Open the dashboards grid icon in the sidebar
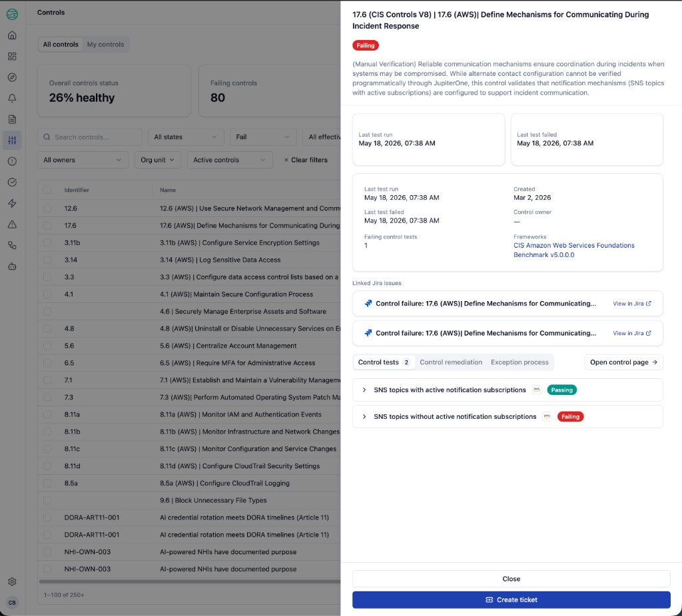Screen dimensions: 682x616 point(12,56)
